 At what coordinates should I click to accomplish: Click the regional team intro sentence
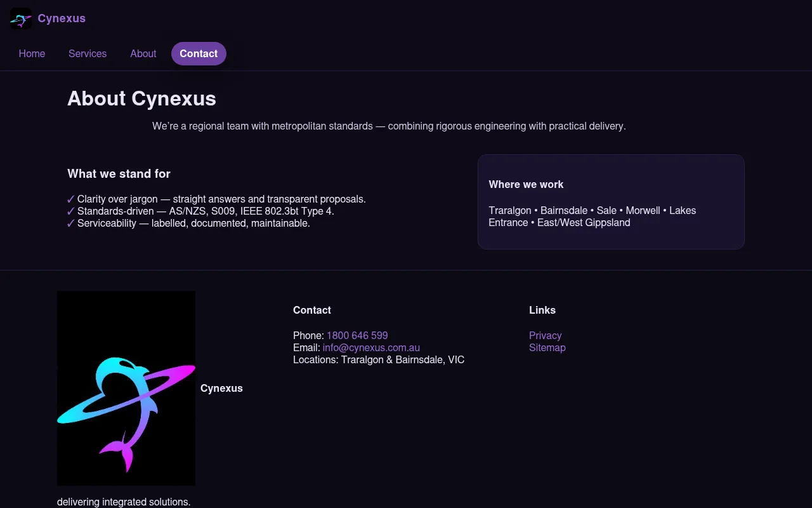pyautogui.click(x=389, y=126)
